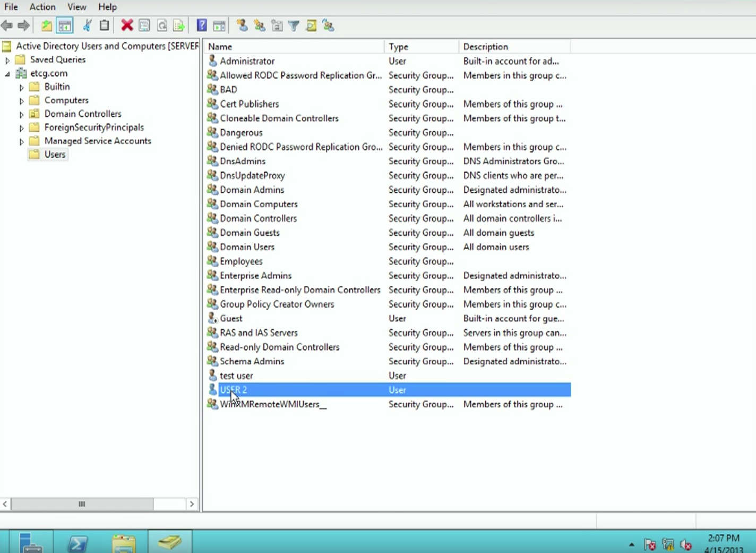Image resolution: width=756 pixels, height=553 pixels.
Task: Click the Cut scissors icon
Action: click(88, 25)
